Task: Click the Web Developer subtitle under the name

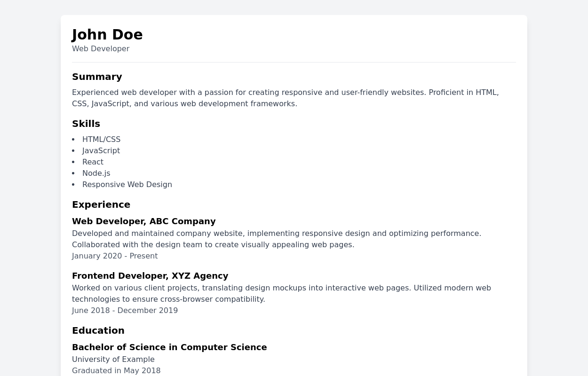Action: (101, 49)
